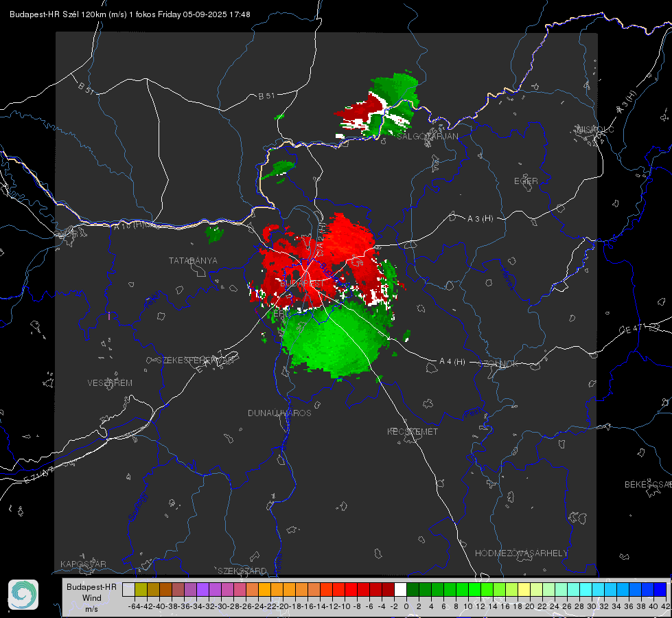Image resolution: width=672 pixels, height=618 pixels.
Task: Choose the pale yellow swatch at 18 m/s
Action: coord(524,590)
